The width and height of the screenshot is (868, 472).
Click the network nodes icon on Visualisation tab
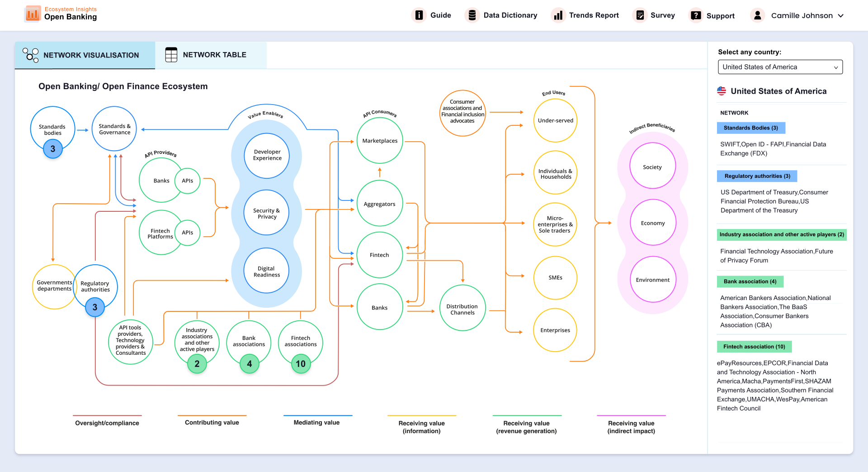[x=31, y=55]
